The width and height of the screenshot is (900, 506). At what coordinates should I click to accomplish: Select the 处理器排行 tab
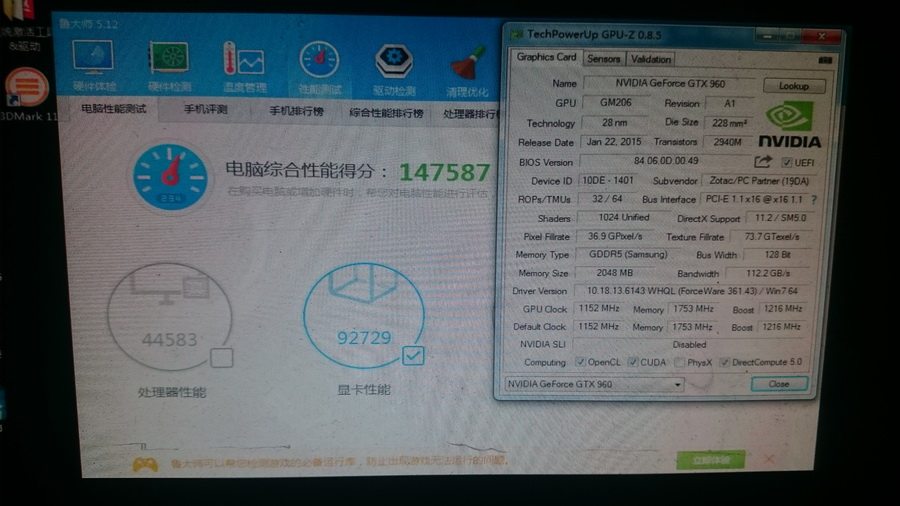point(470,114)
